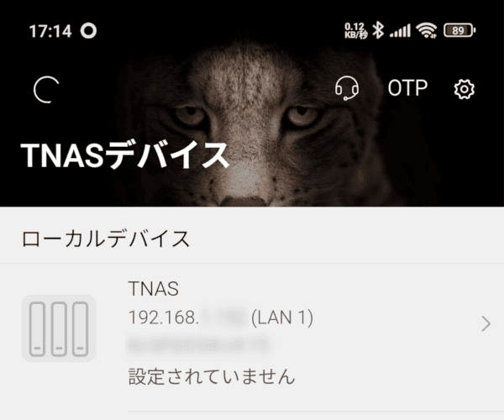Screen dimensions: 504x420
Task: Tap the Wi-Fi signal status icon
Action: click(426, 30)
